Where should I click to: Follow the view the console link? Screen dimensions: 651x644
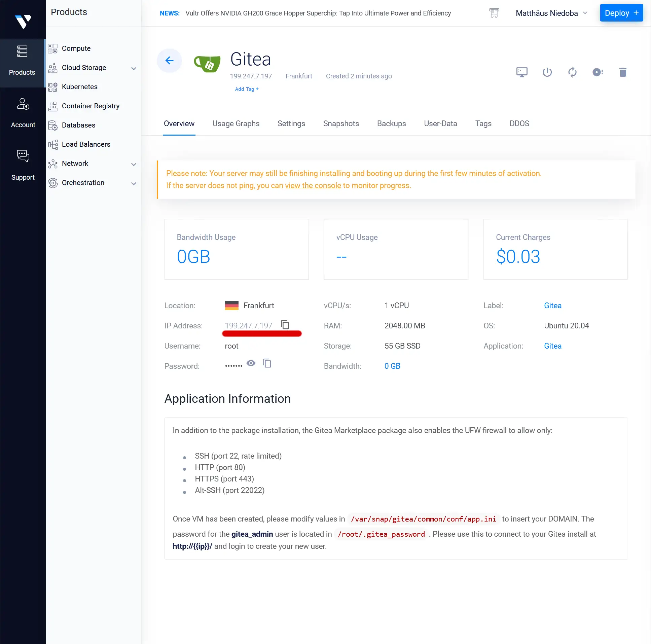[x=313, y=185]
